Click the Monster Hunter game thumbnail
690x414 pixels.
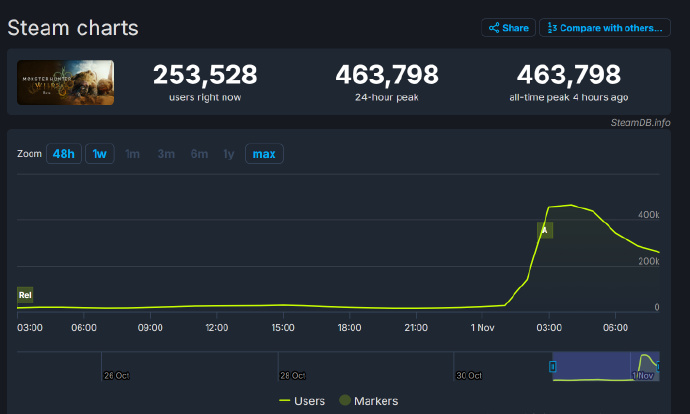point(65,83)
